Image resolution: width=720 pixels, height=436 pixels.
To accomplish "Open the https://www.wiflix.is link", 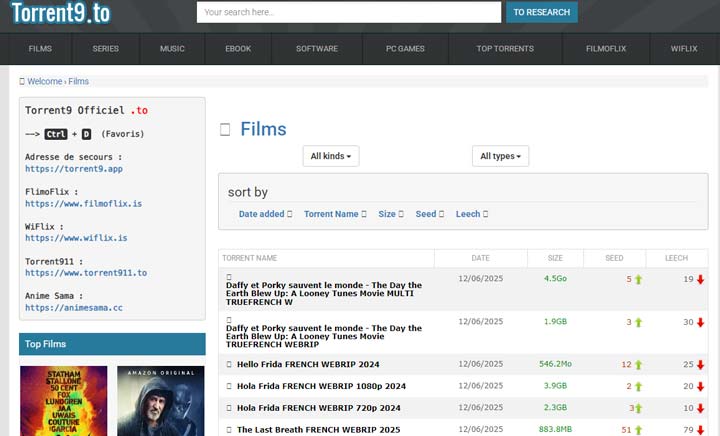I will coord(76,238).
